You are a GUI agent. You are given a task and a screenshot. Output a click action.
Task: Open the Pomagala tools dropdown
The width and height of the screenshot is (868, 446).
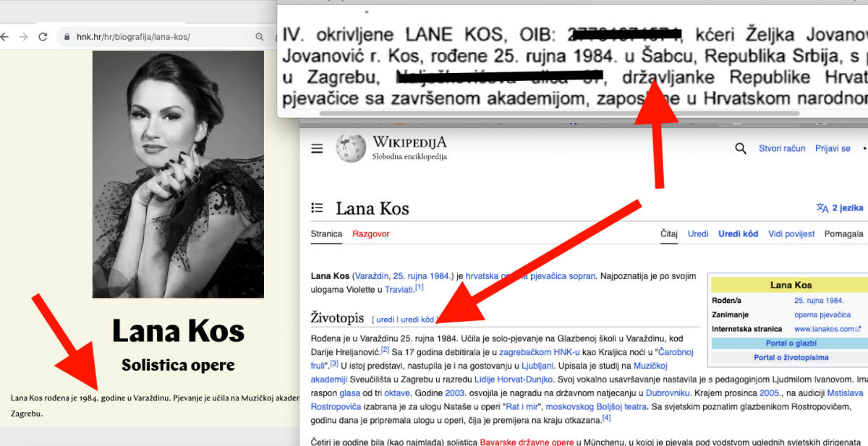tap(845, 234)
